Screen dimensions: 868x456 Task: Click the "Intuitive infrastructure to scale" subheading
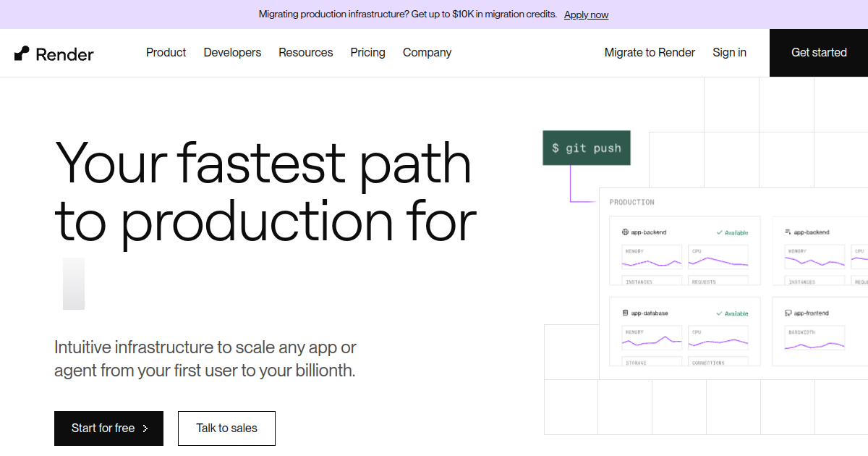coord(205,359)
